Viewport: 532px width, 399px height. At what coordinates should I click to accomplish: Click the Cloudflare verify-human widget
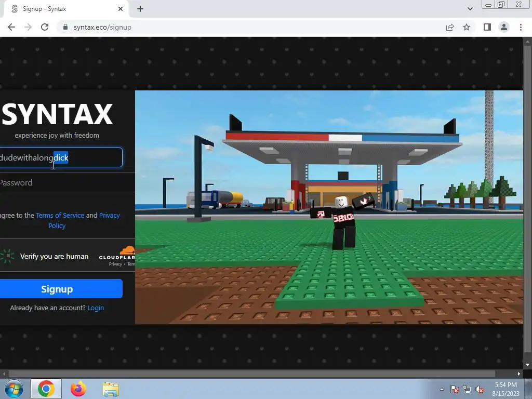(x=68, y=256)
